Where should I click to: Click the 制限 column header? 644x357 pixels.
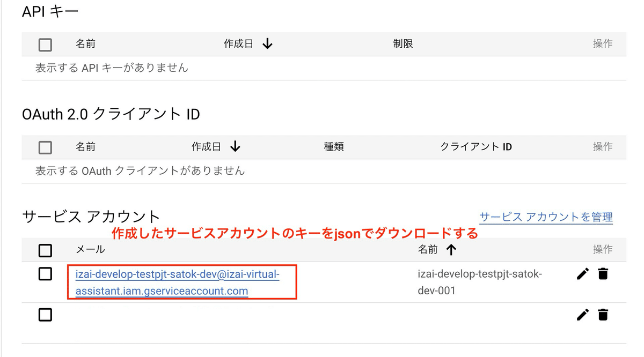point(402,44)
